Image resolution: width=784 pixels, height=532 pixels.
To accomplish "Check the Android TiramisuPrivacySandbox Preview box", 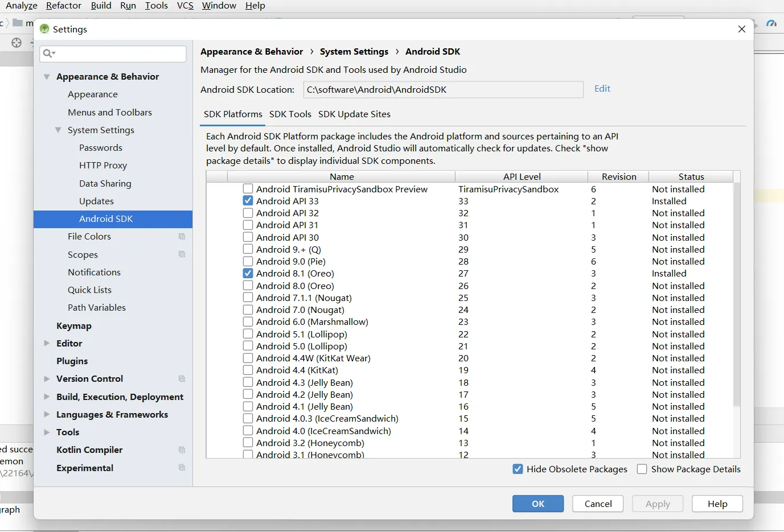I will [248, 189].
